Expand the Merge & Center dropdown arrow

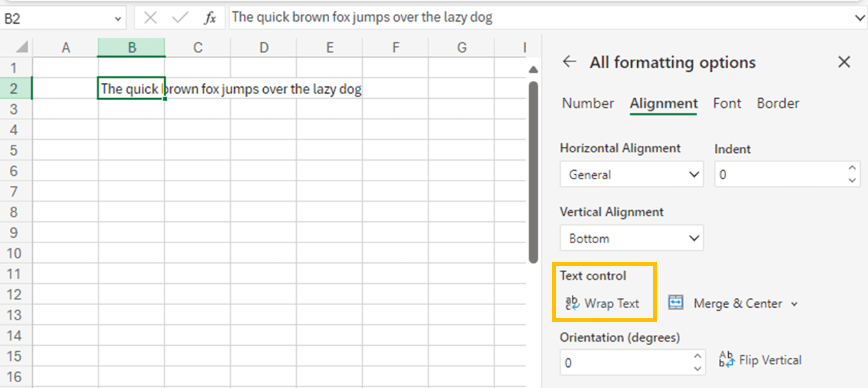[794, 304]
